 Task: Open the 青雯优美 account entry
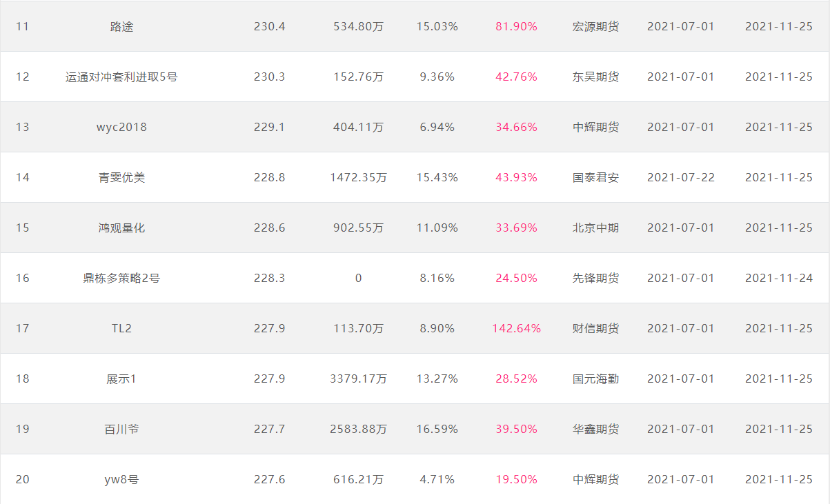(121, 178)
